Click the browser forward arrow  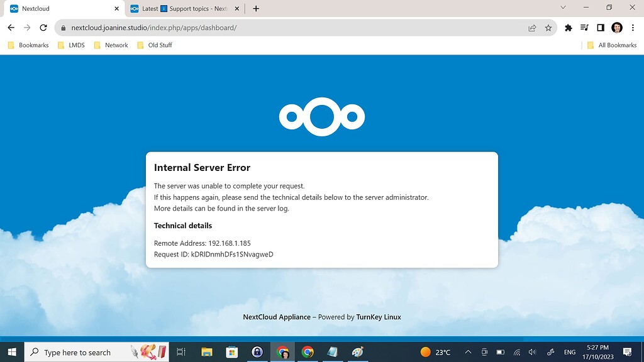[x=27, y=28]
